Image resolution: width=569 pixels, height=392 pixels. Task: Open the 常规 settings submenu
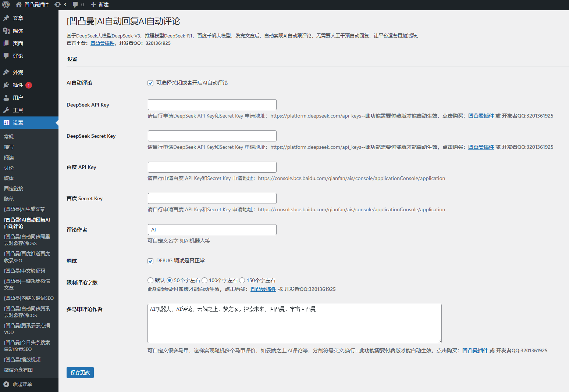tap(9, 137)
